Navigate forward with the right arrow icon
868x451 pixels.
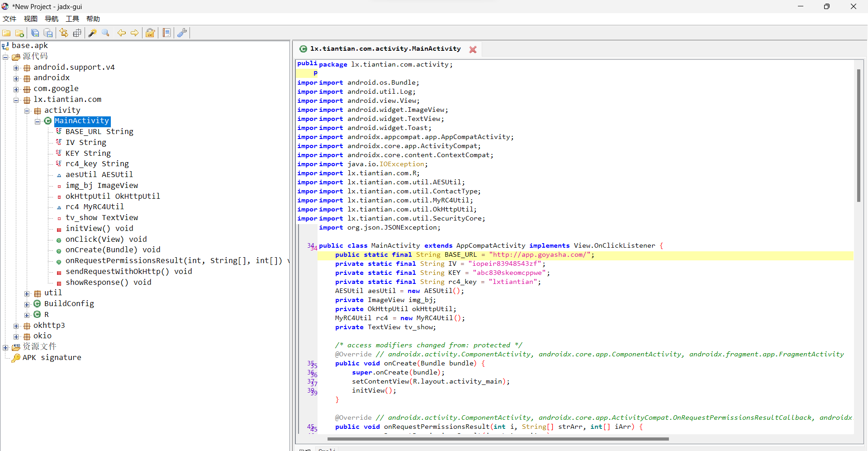pos(135,33)
